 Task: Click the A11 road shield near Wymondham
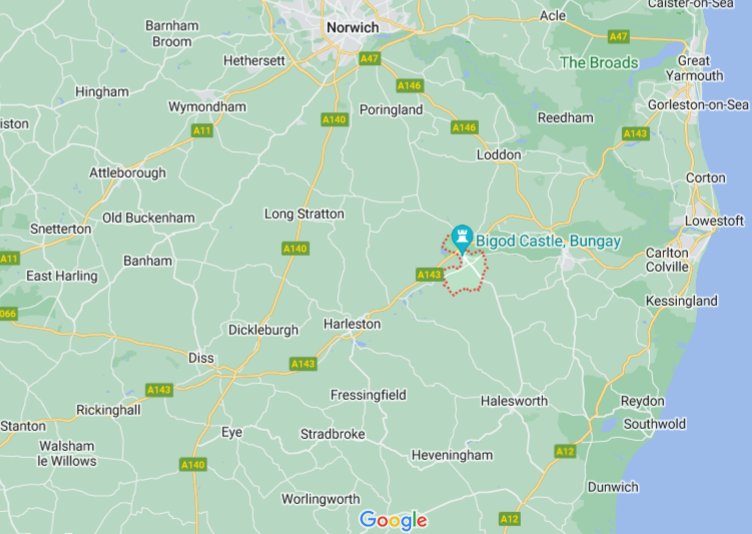pos(202,130)
